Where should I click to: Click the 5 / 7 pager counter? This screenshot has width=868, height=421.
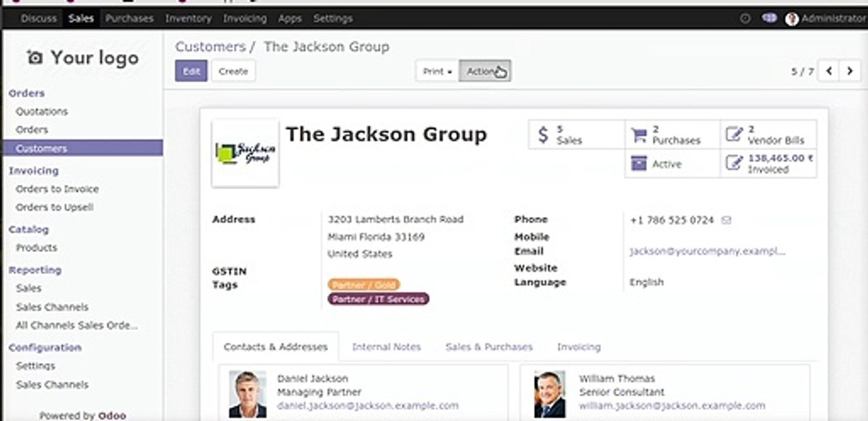point(802,71)
